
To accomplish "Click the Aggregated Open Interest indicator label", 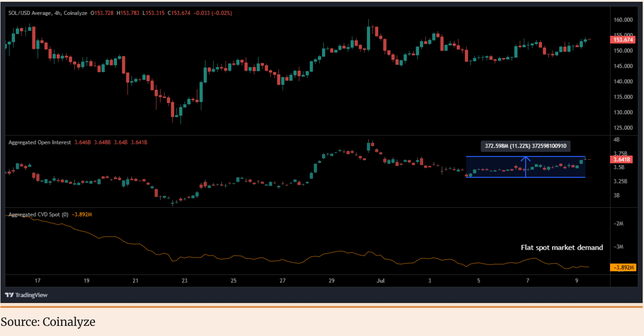I will coord(40,142).
